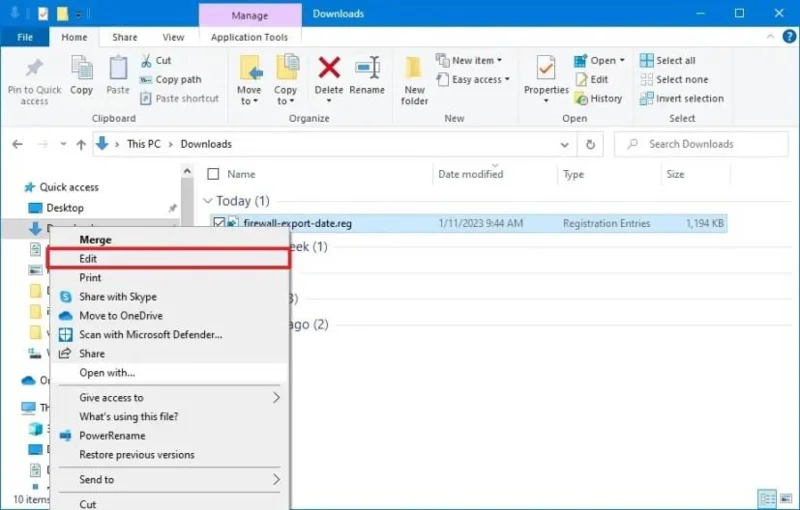Expand the New item dropdown

click(x=499, y=61)
